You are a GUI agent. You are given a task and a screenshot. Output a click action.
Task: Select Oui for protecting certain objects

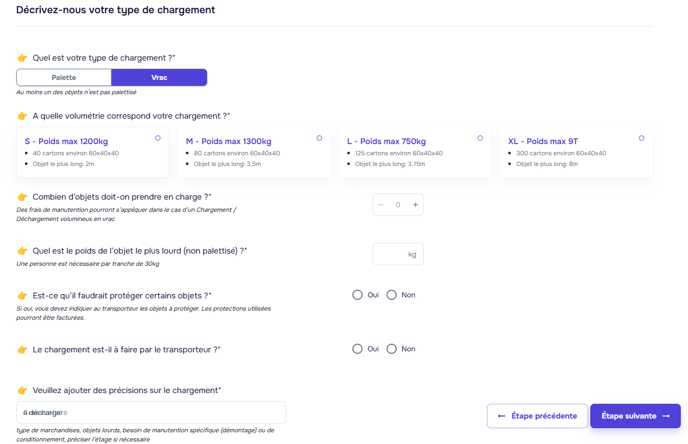click(x=357, y=295)
